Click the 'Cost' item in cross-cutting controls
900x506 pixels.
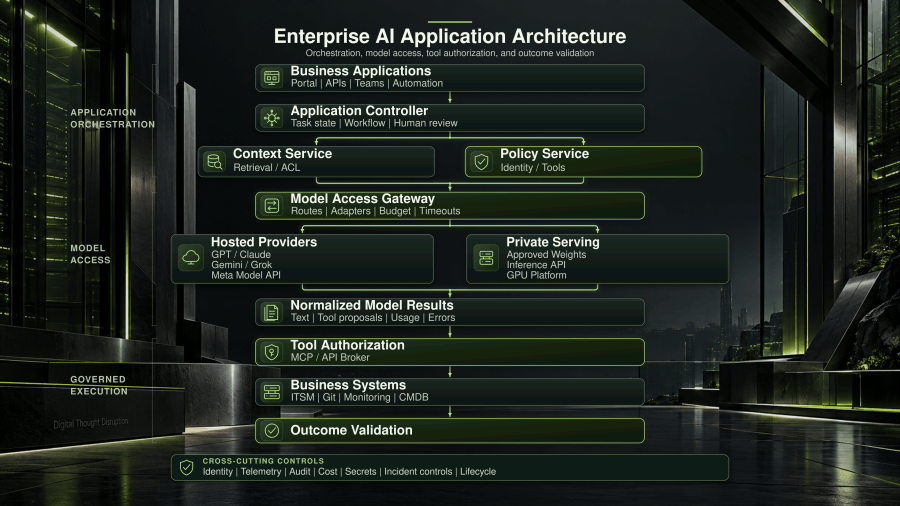tap(328, 472)
